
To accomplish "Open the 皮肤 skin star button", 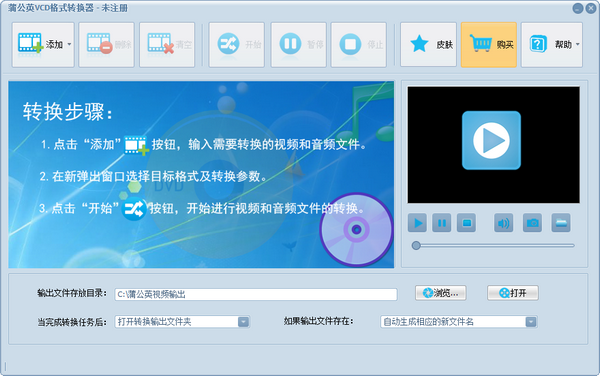I will [428, 45].
